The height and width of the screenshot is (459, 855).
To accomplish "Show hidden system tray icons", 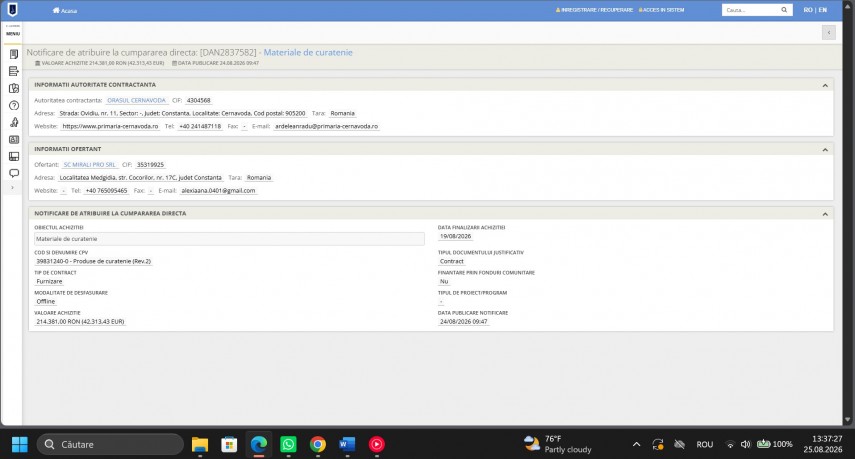I will (636, 444).
